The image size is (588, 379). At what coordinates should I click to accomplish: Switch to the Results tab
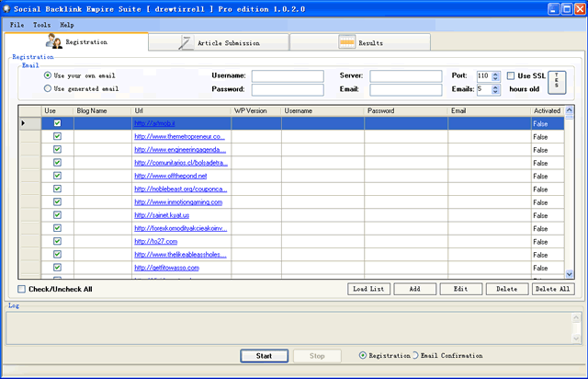[x=360, y=43]
